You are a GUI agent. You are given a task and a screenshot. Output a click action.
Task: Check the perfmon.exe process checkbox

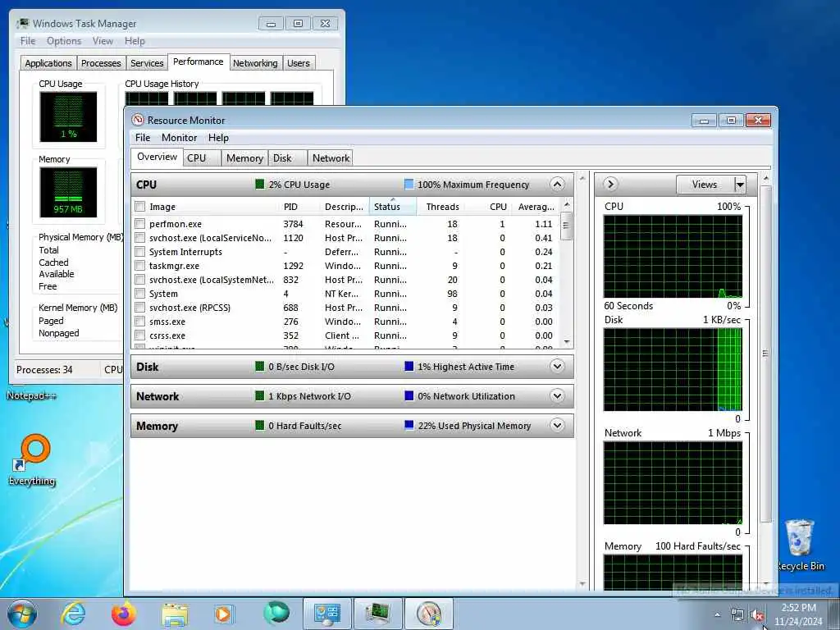pyautogui.click(x=139, y=224)
